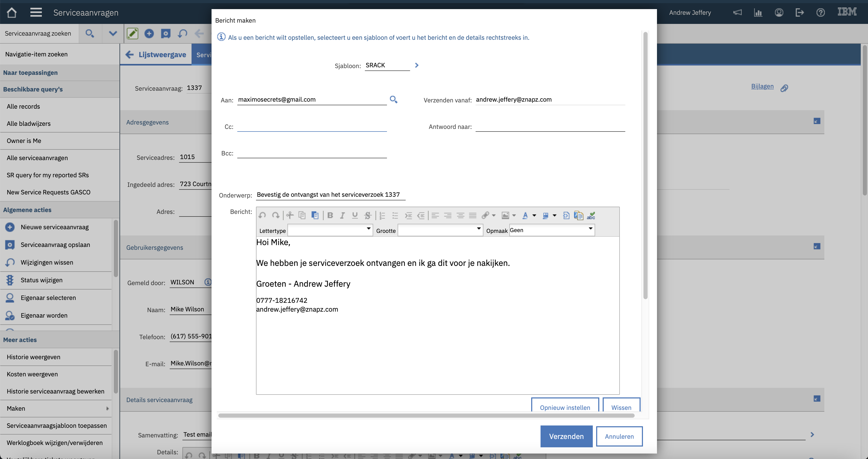Toggle bold formatting in message editor

330,216
